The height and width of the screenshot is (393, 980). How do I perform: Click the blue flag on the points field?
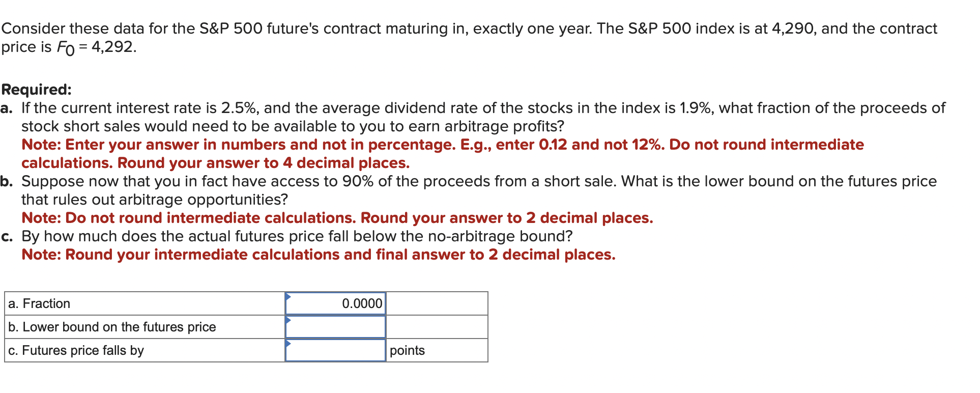[289, 343]
